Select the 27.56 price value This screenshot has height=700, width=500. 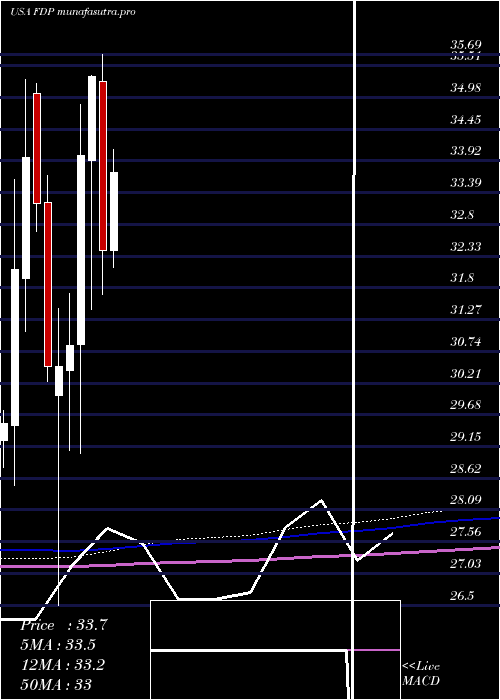click(x=466, y=532)
